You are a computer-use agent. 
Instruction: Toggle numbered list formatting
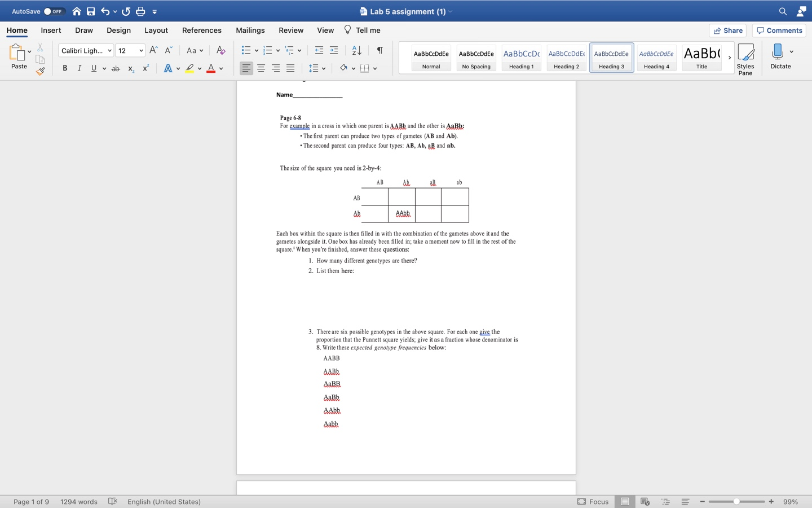(266, 50)
